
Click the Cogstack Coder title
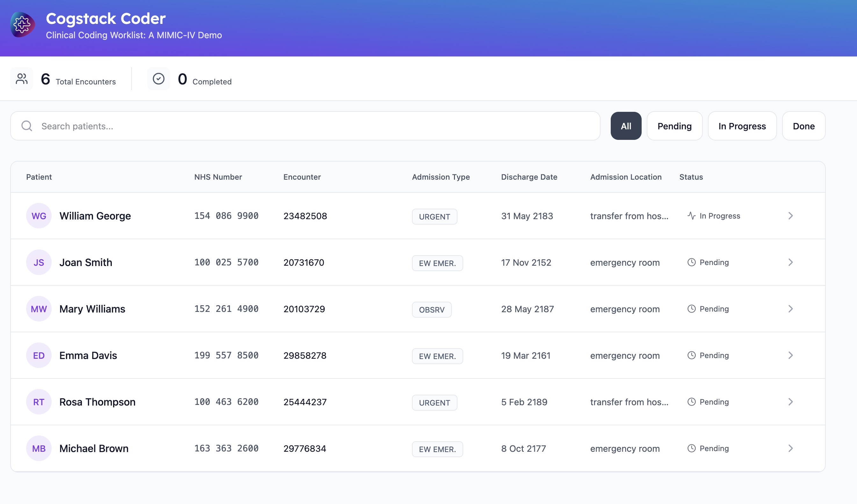pos(106,18)
